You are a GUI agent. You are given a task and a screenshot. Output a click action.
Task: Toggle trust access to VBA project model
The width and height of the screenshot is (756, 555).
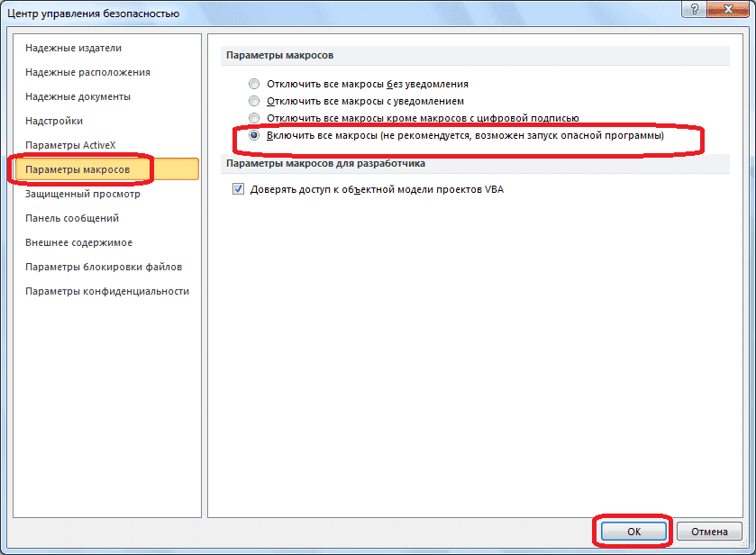click(x=237, y=188)
